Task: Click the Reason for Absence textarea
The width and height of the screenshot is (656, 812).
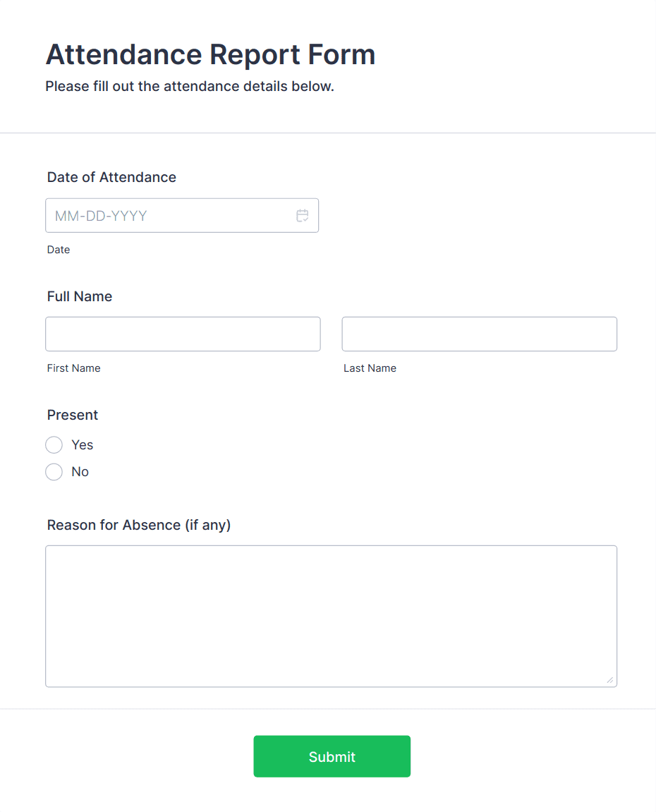Action: coord(331,614)
